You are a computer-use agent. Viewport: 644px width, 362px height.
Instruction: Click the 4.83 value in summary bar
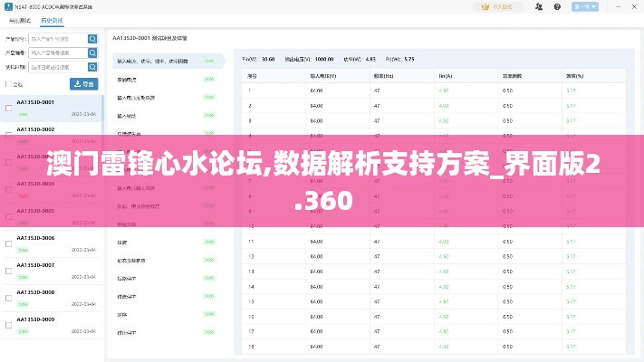(x=370, y=59)
